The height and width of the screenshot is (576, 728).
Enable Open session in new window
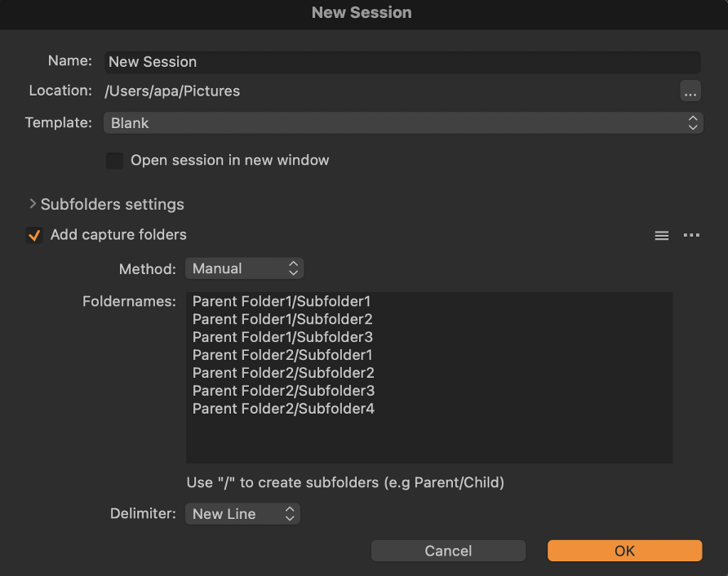coord(115,161)
